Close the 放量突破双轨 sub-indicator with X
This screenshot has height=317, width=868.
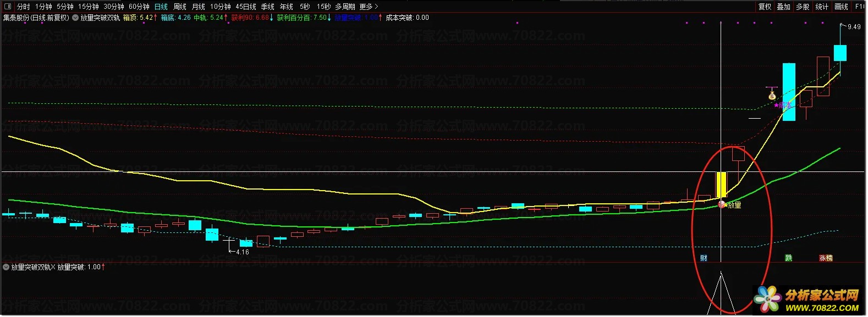coord(53,267)
